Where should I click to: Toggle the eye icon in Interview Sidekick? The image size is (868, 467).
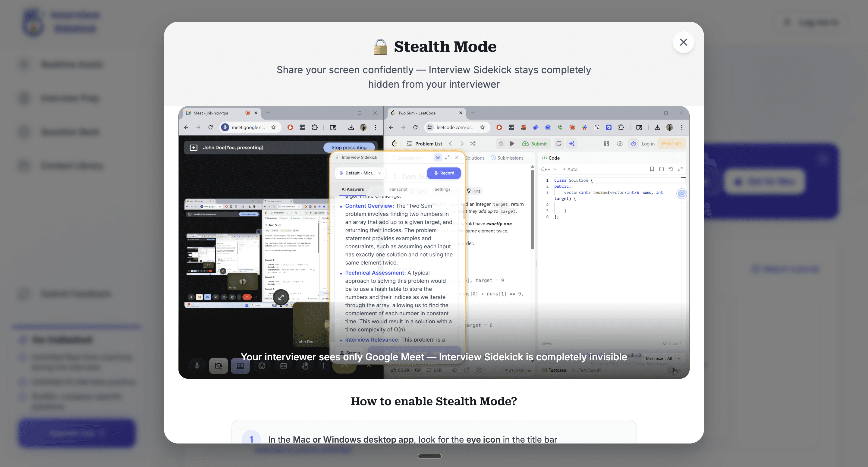tap(437, 157)
